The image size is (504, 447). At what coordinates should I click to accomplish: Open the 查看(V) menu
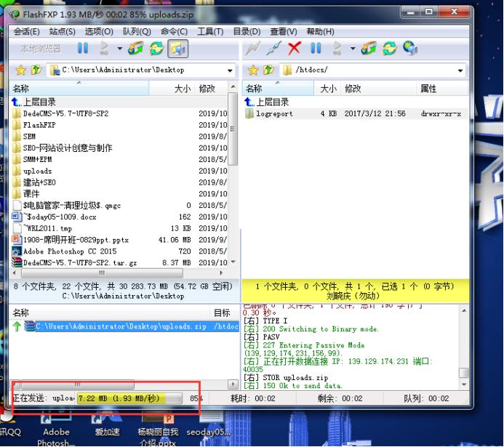click(284, 31)
